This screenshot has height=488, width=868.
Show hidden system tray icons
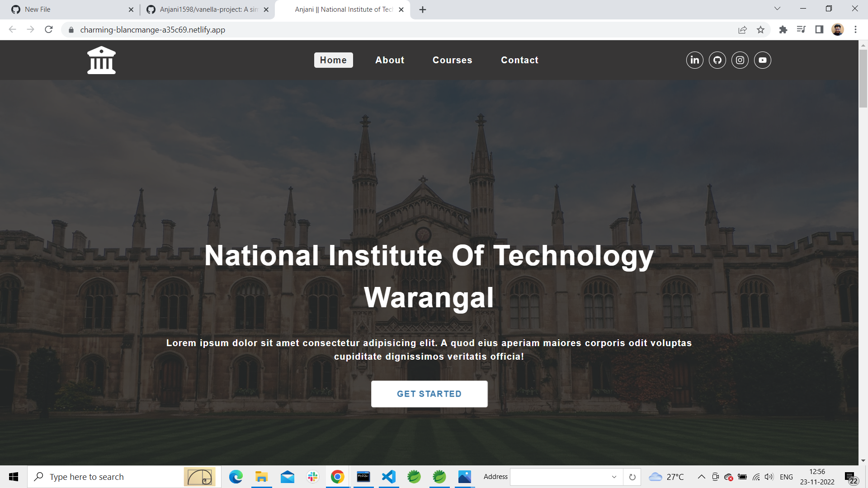pyautogui.click(x=701, y=477)
